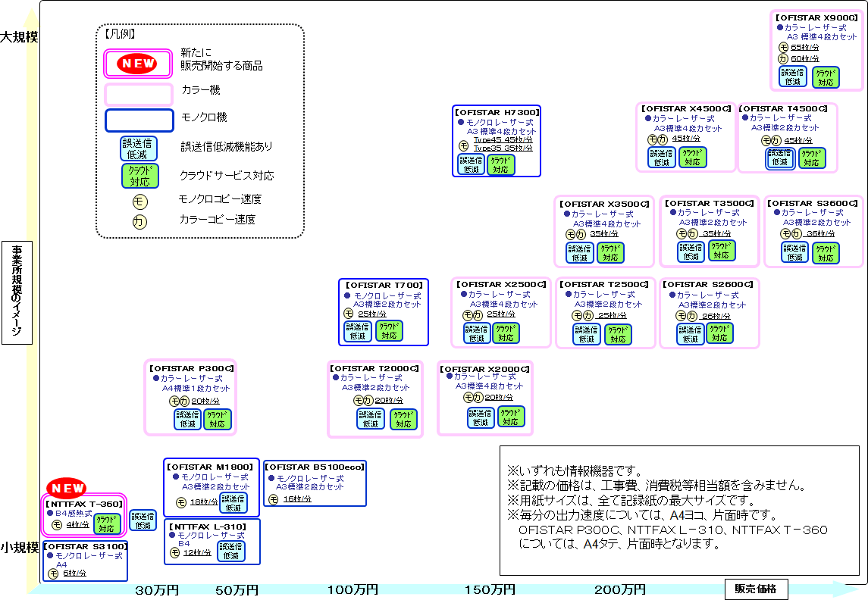
Task: Select the OFISTAR H7300 product title
Action: point(497,112)
